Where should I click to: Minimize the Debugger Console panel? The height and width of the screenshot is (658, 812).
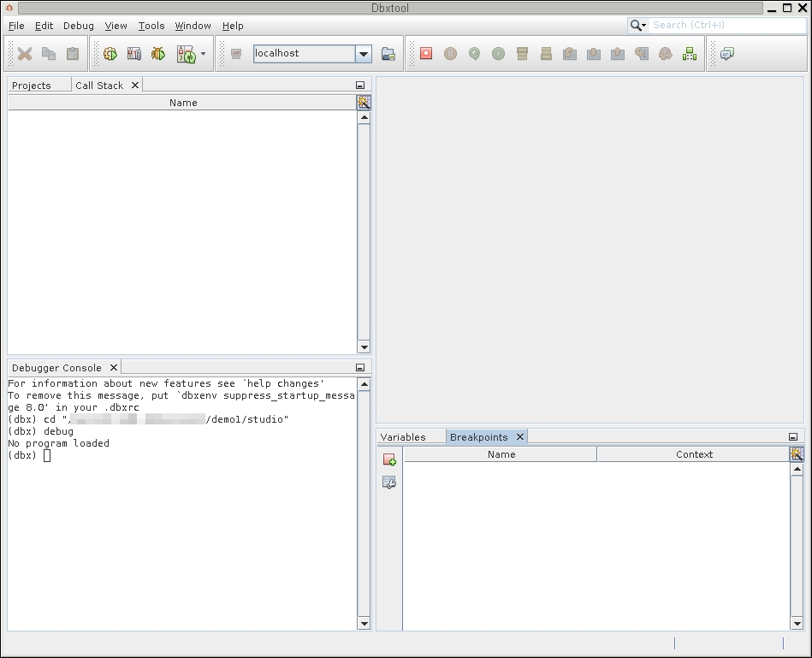pos(360,367)
